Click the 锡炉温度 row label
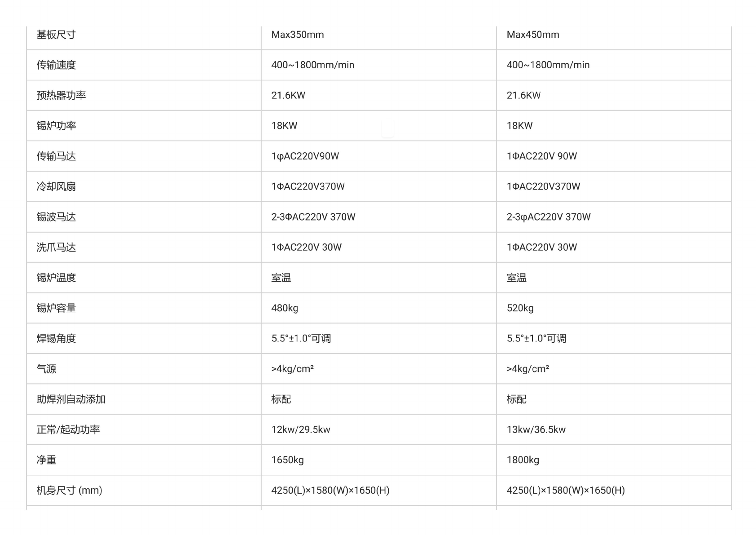This screenshot has height=535, width=756. [x=56, y=278]
